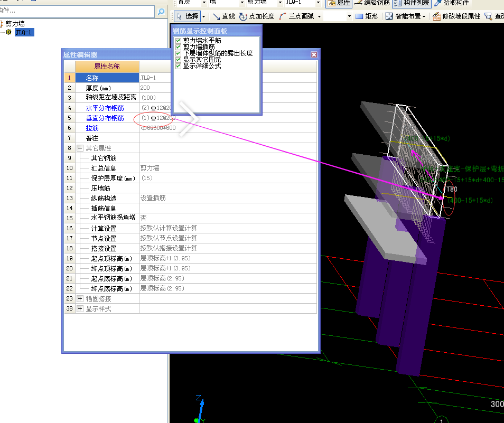Click the 拉筋 value cell
504x423 pixels.
(228, 128)
